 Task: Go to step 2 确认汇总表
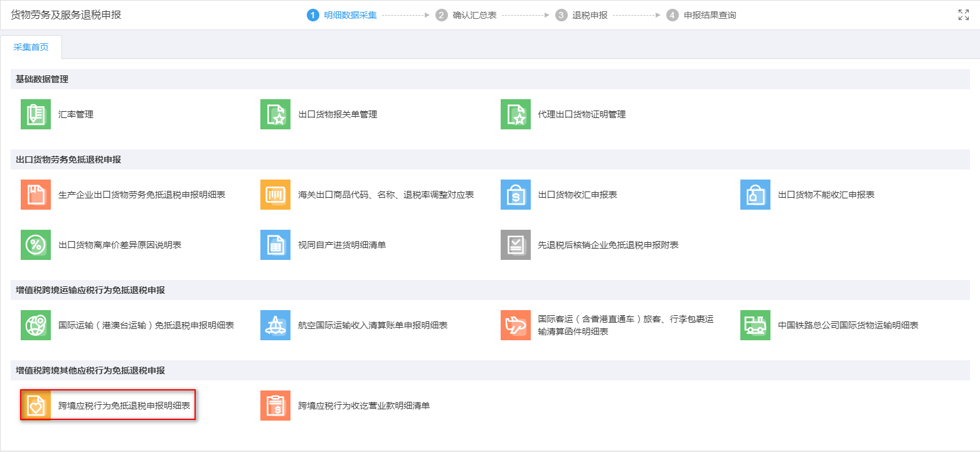point(466,15)
